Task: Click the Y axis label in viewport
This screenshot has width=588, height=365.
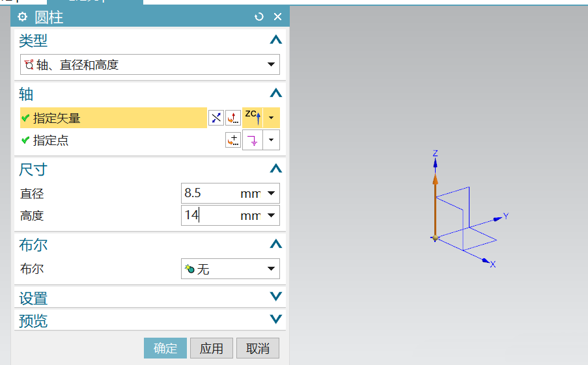Action: click(x=506, y=216)
